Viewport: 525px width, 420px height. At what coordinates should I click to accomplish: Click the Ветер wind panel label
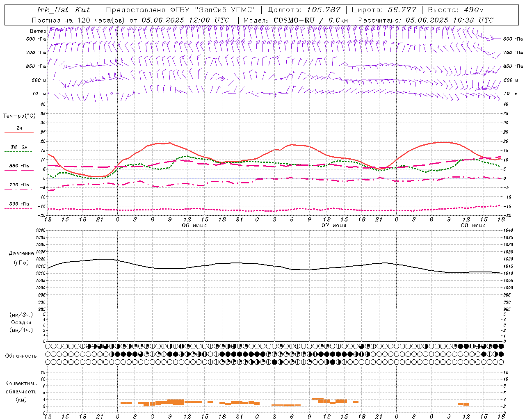(x=38, y=31)
